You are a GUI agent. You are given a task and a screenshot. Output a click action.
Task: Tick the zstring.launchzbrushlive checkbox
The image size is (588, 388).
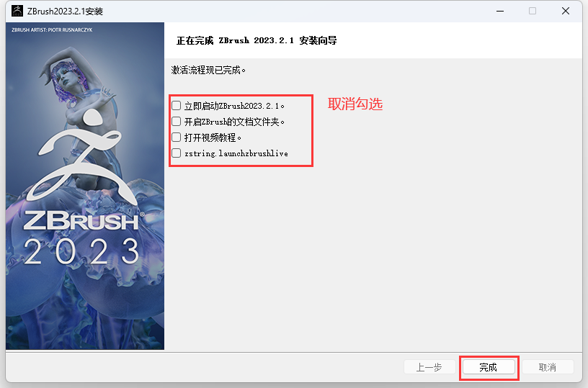(x=177, y=153)
